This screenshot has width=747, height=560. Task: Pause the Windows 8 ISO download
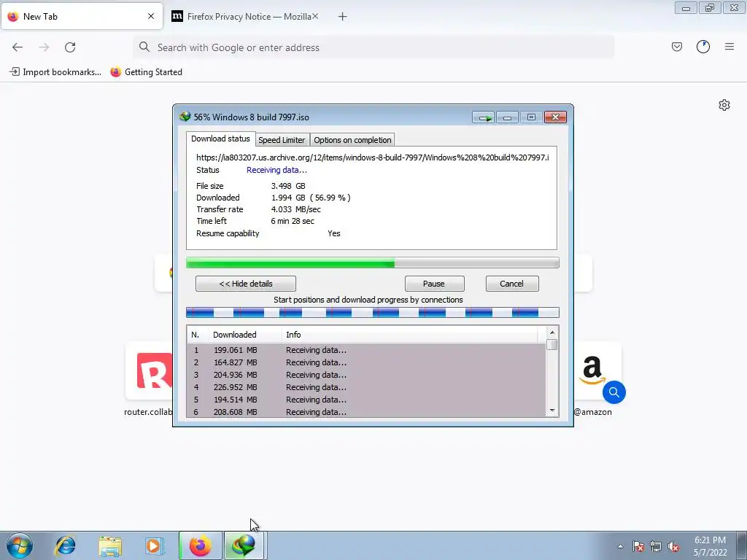click(434, 284)
